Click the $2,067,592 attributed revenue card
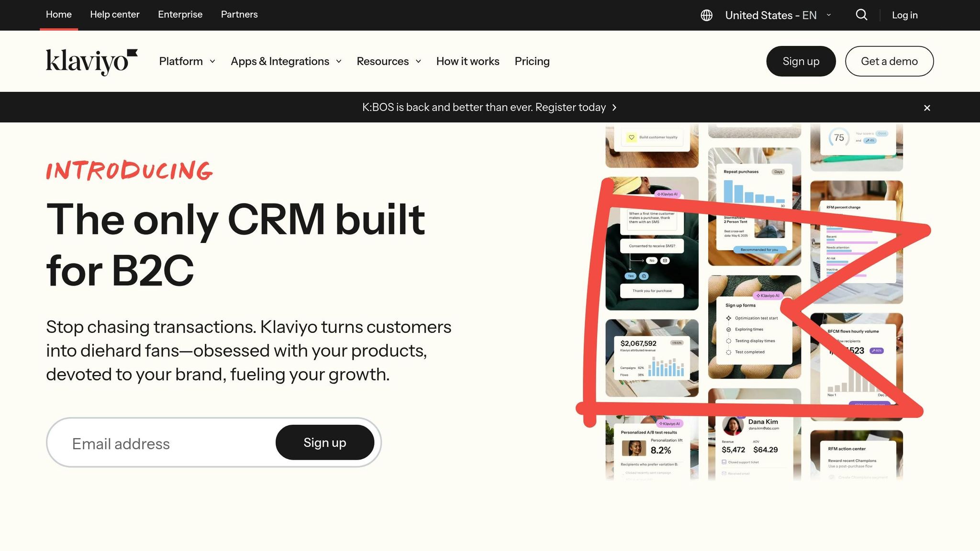980x551 pixels. 651,358
